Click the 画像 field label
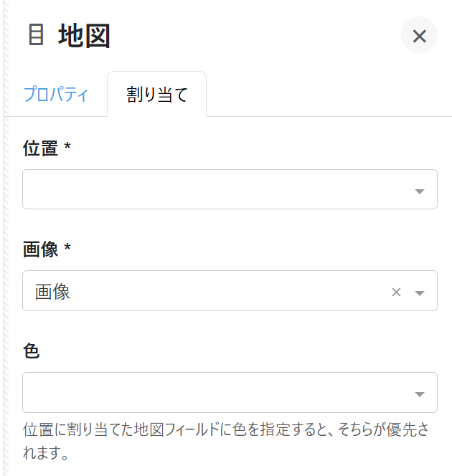Viewport: 452px width, 476px height. pos(40,249)
